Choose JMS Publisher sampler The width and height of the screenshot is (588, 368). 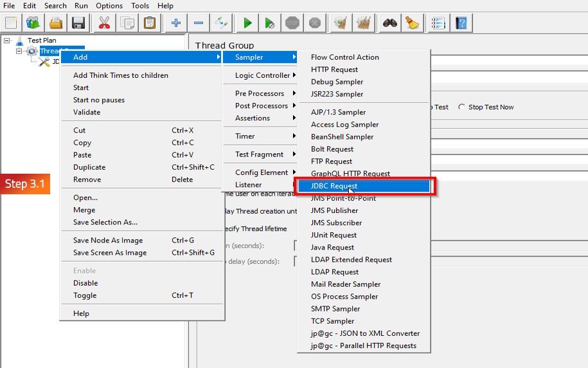pos(364,210)
